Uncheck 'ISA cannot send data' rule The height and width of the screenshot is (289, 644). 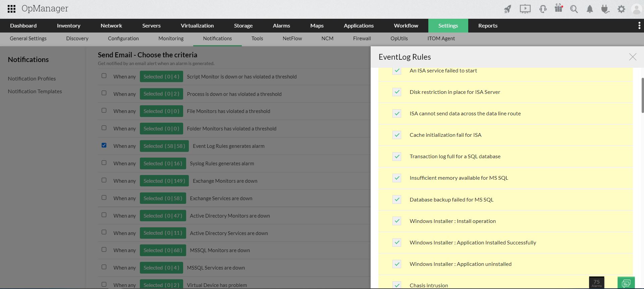397,113
